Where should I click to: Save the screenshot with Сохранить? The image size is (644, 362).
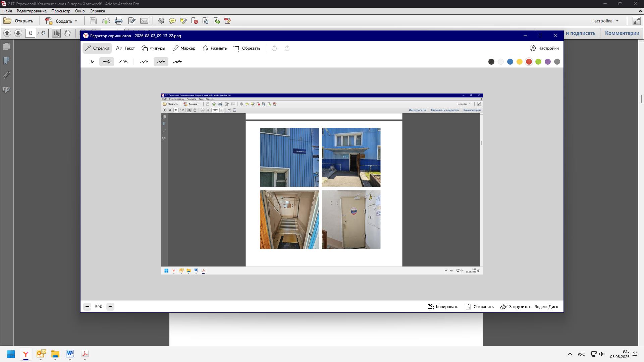(x=480, y=307)
